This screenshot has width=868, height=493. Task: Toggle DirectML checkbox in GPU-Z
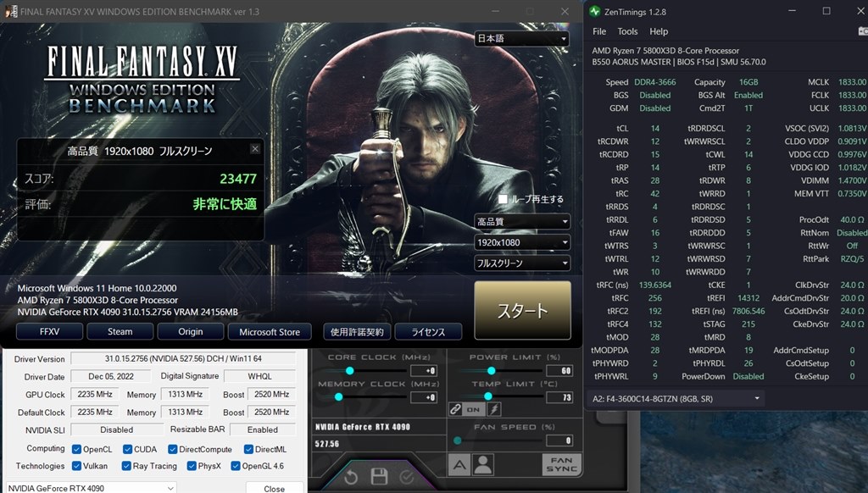pyautogui.click(x=248, y=449)
